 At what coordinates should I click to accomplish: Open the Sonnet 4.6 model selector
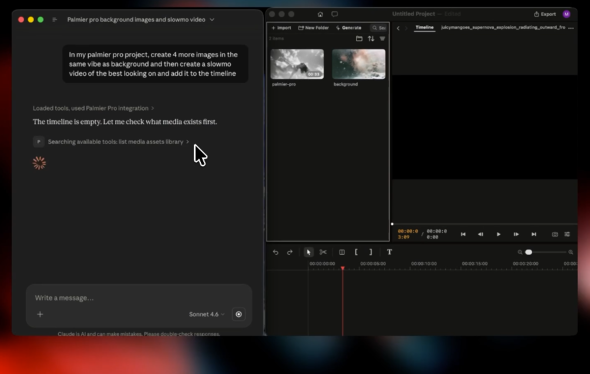(x=207, y=314)
